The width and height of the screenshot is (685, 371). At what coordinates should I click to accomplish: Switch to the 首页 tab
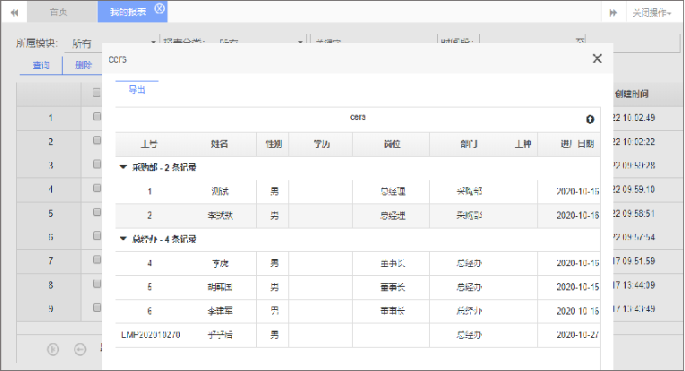(59, 12)
